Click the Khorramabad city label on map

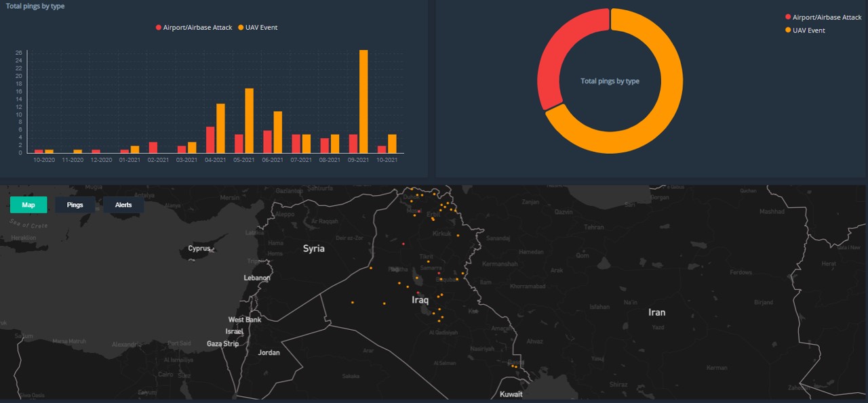pos(526,287)
